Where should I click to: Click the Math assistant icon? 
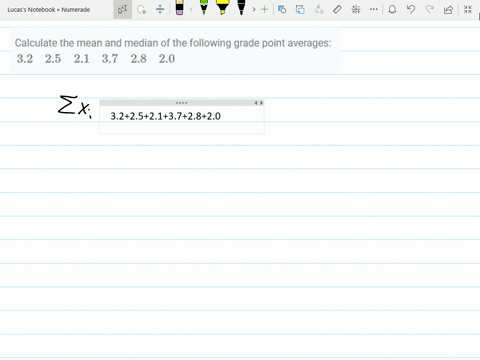356,9
